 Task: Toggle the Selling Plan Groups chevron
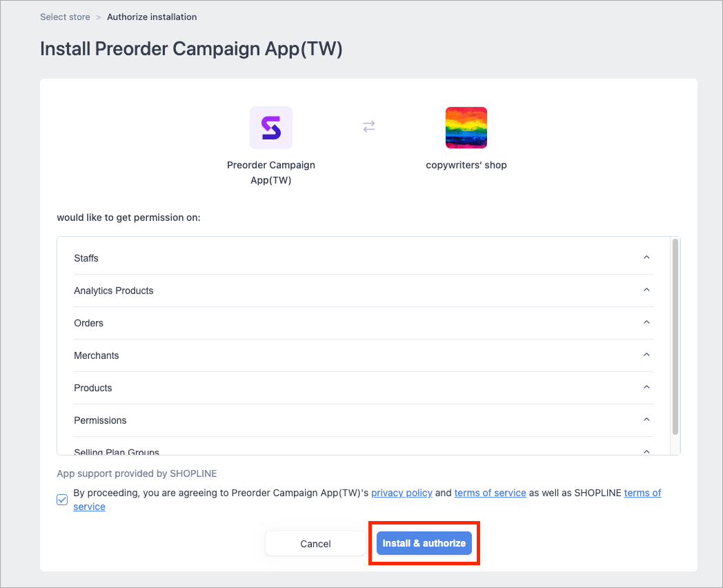[646, 451]
